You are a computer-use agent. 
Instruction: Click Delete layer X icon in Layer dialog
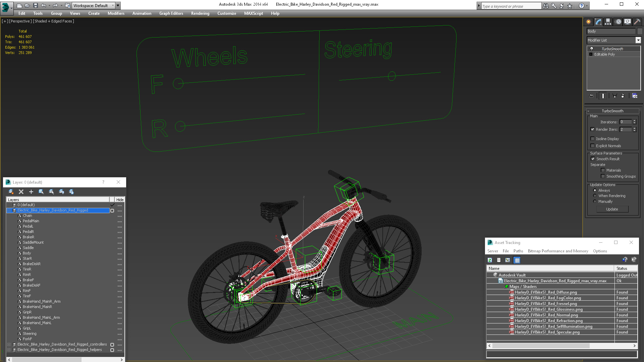click(21, 192)
